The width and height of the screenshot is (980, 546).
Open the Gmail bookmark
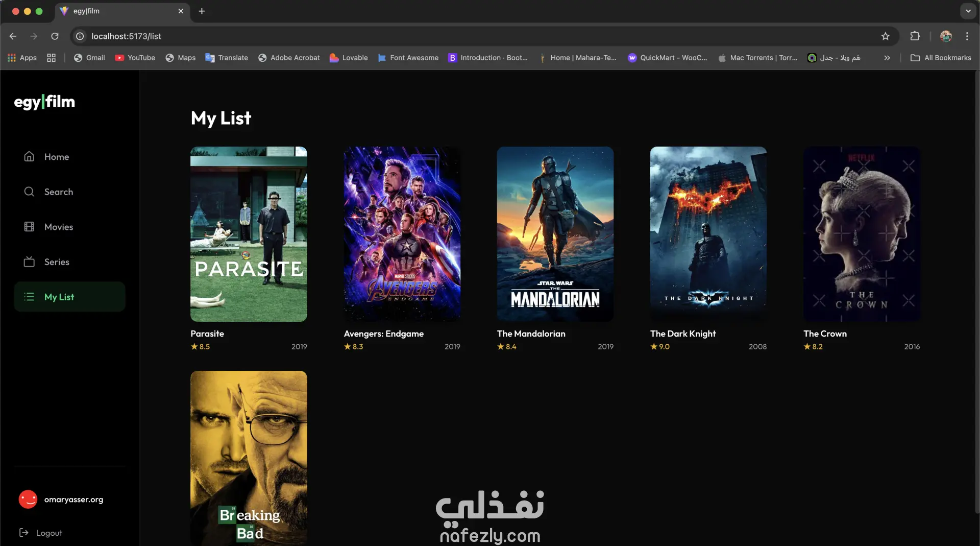[89, 58]
